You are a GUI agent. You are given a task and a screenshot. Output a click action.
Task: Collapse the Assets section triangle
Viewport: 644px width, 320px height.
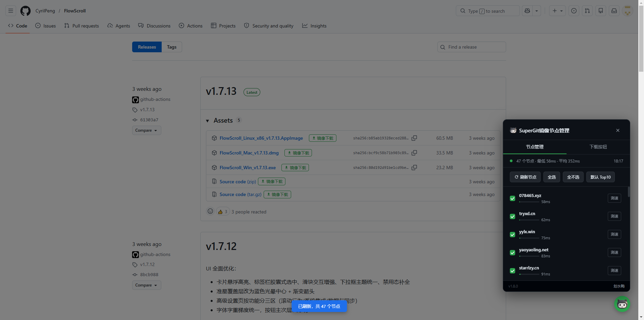tap(207, 121)
